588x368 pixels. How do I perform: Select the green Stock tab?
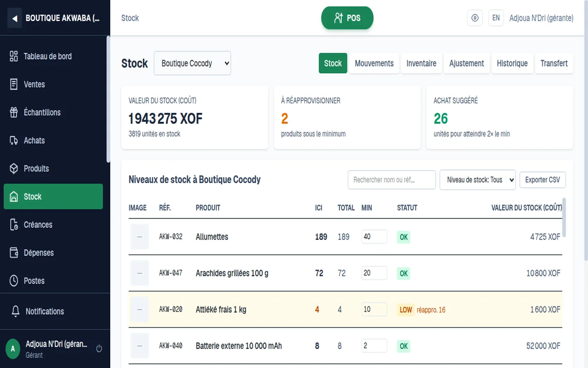click(x=333, y=63)
